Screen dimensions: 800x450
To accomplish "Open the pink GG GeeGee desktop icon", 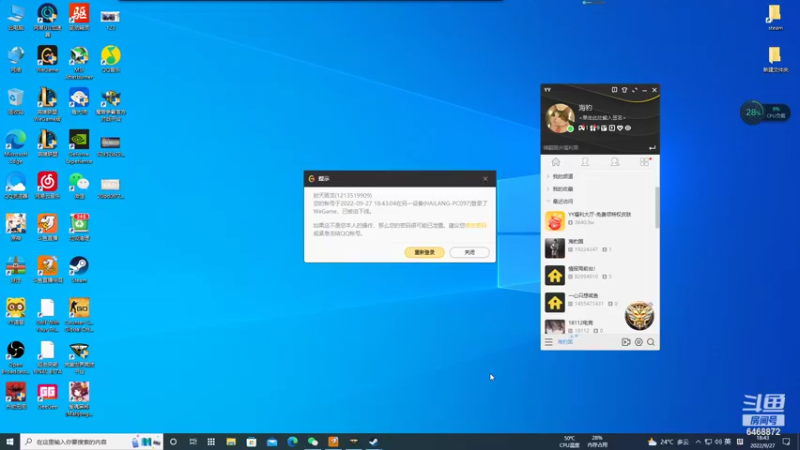I will coord(47,396).
